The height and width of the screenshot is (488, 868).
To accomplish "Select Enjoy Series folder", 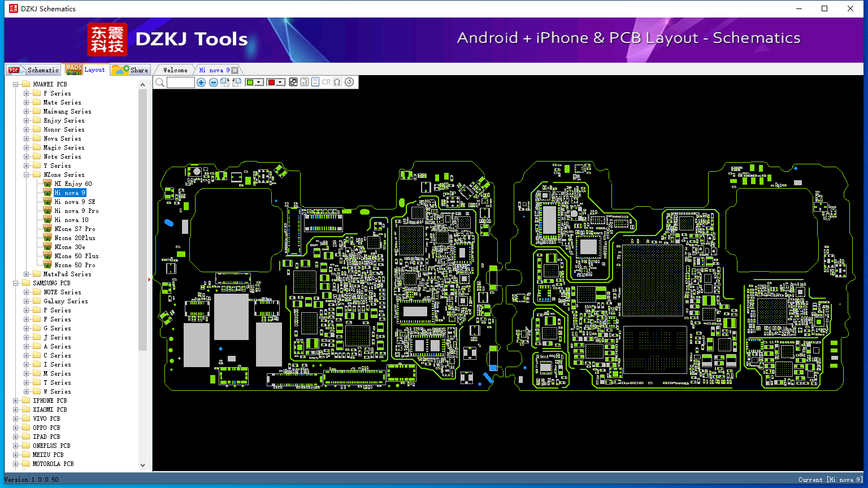I will 64,120.
